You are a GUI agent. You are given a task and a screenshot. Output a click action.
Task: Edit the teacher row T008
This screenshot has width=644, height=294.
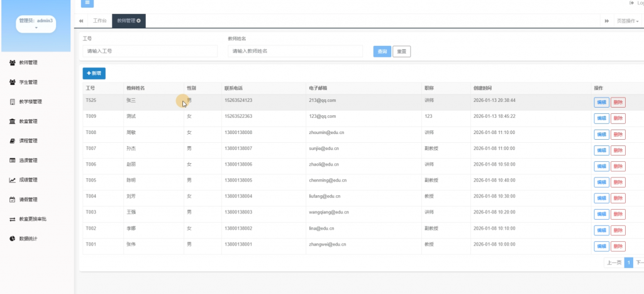601,135
